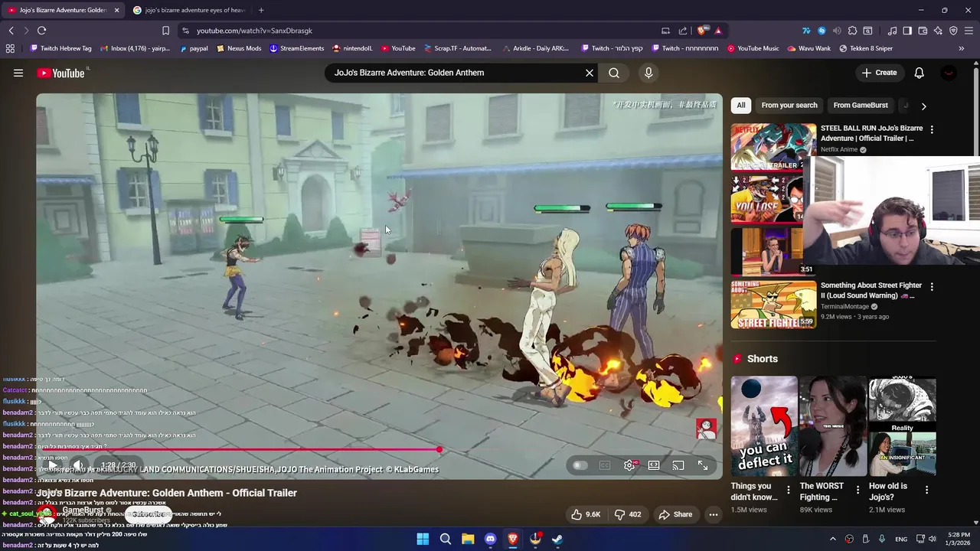
Task: Open options for The WORST Fighting Short
Action: pos(857,490)
